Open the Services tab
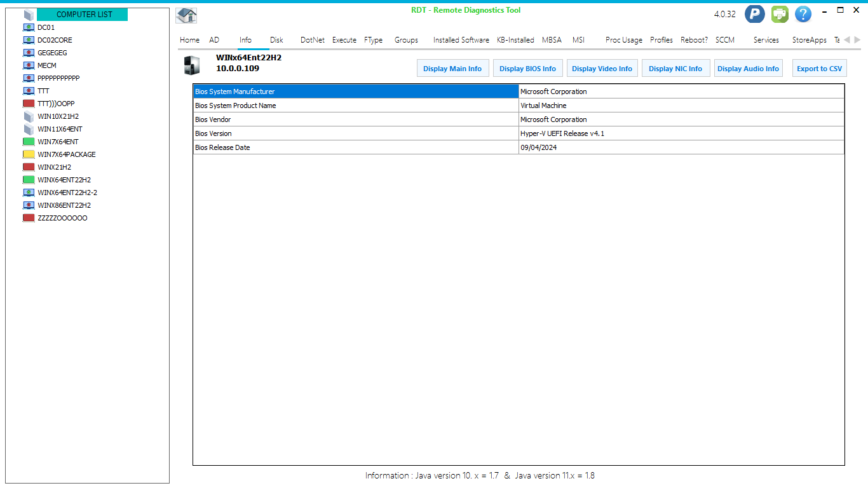 pyautogui.click(x=766, y=40)
